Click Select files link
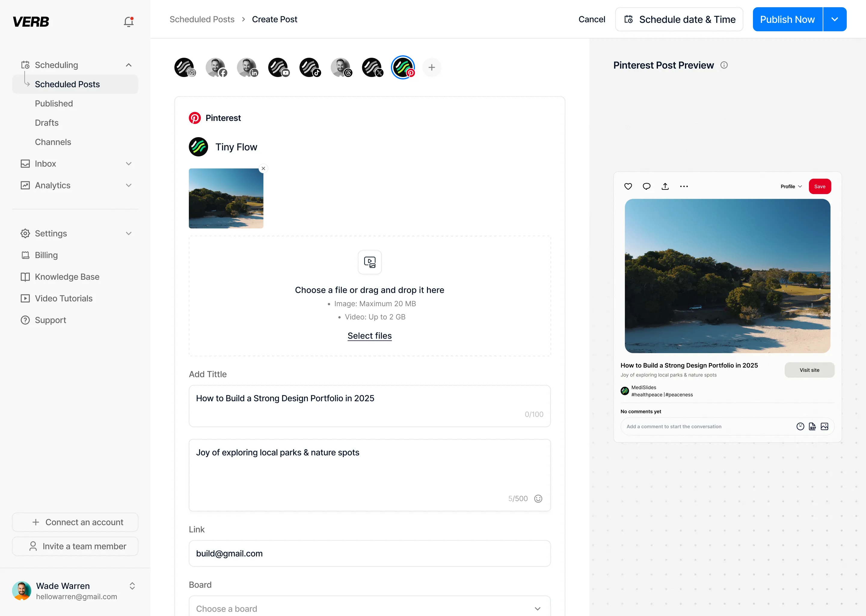866x616 pixels. 370,336
